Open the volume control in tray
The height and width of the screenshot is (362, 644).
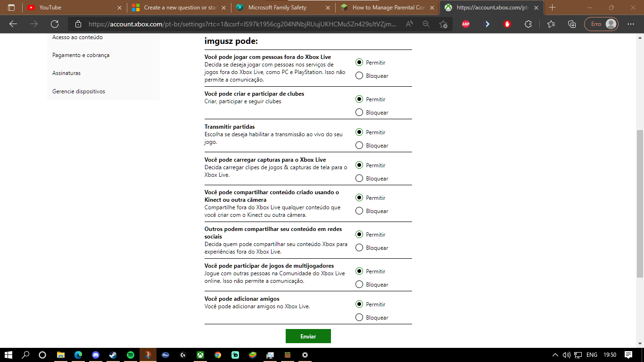(x=566, y=355)
